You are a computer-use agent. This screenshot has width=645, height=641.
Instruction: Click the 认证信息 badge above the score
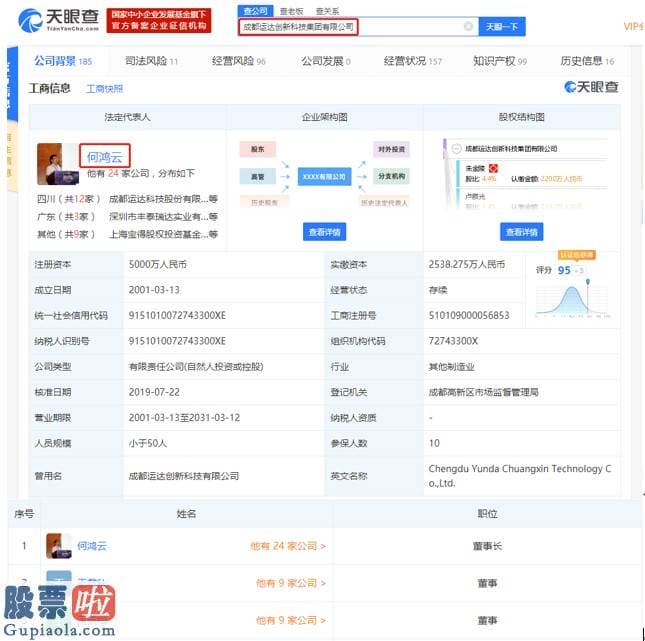[577, 255]
